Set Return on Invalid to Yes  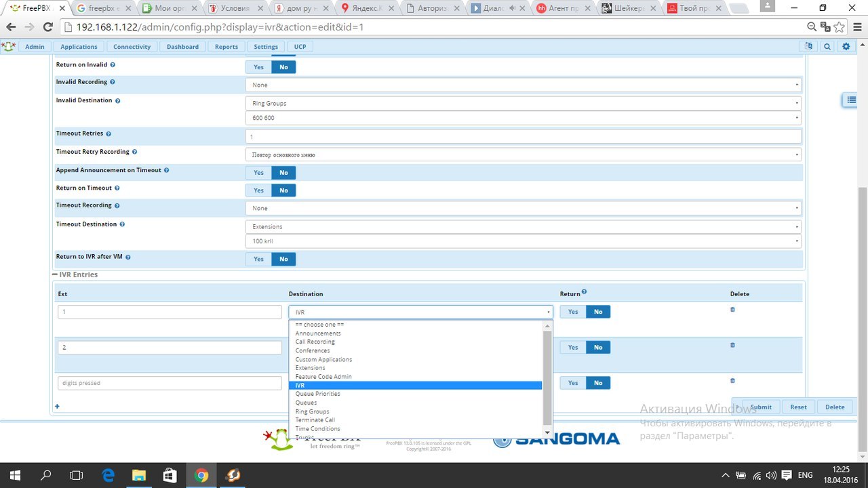[x=258, y=67]
